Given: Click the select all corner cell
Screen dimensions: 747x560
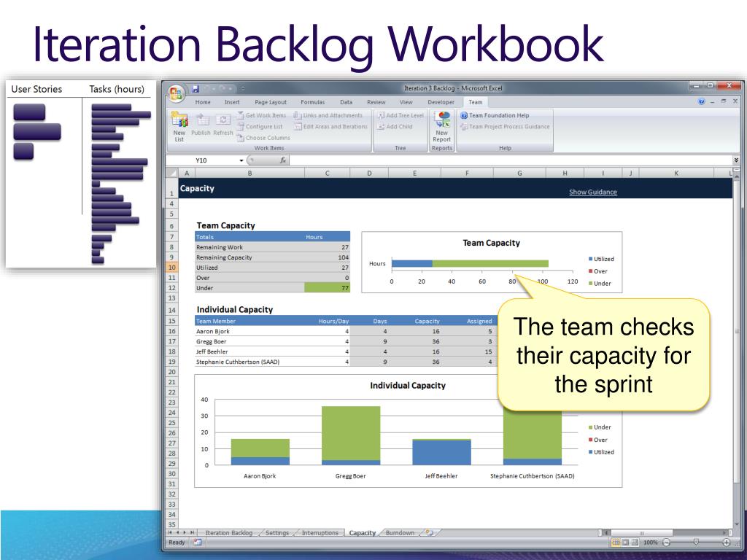Looking at the screenshot, I should tap(172, 174).
